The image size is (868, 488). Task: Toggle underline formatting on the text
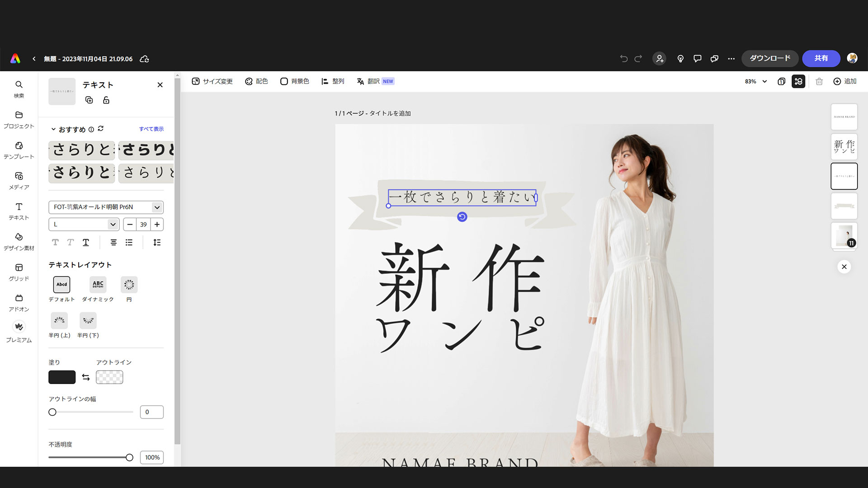(x=85, y=242)
